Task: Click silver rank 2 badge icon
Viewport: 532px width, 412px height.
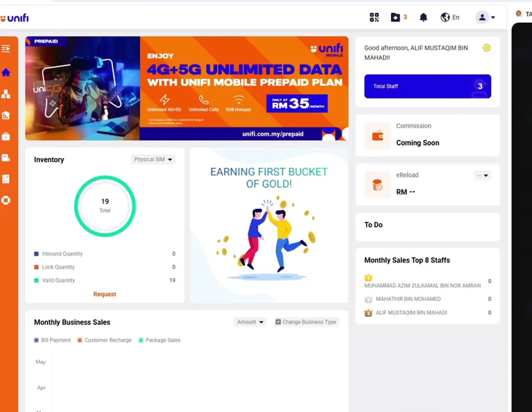Action: (x=368, y=299)
